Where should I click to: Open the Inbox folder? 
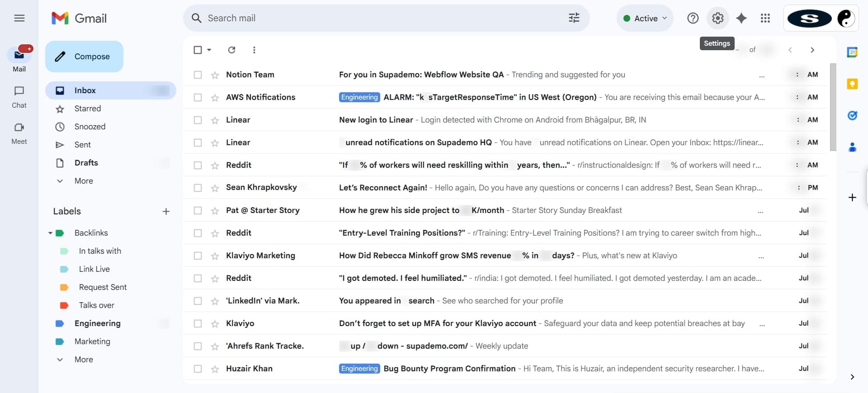click(x=110, y=90)
